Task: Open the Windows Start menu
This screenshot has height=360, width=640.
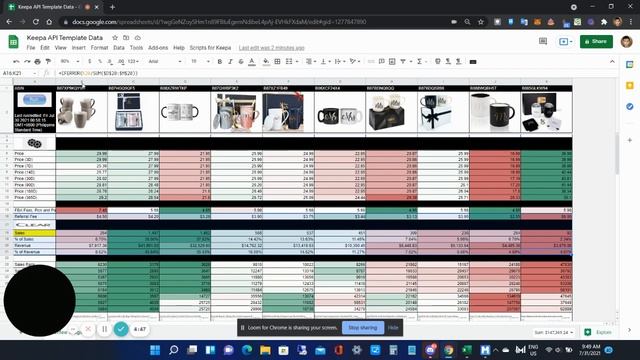Action: pyautogui.click(x=155, y=350)
